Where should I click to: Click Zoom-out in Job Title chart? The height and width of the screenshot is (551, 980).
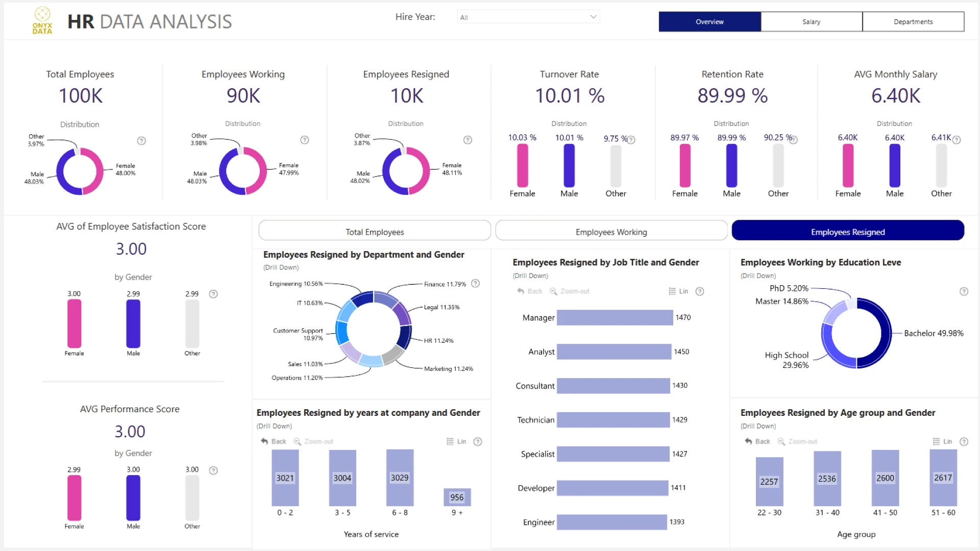click(569, 291)
